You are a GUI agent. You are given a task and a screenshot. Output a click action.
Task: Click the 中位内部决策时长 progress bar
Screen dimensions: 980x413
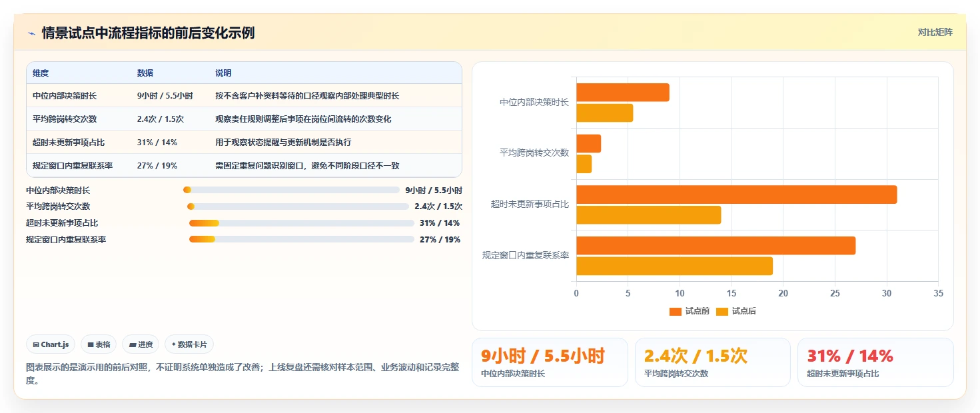click(x=291, y=190)
